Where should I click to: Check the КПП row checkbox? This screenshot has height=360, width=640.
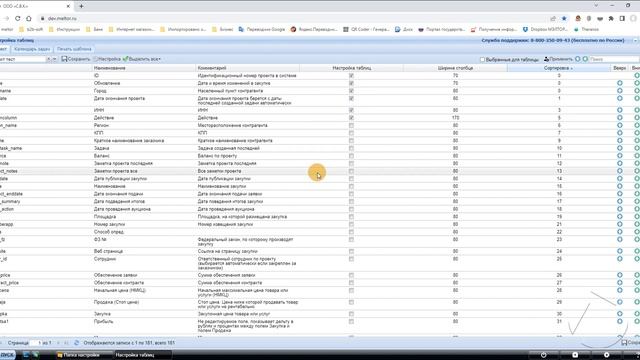tap(351, 133)
